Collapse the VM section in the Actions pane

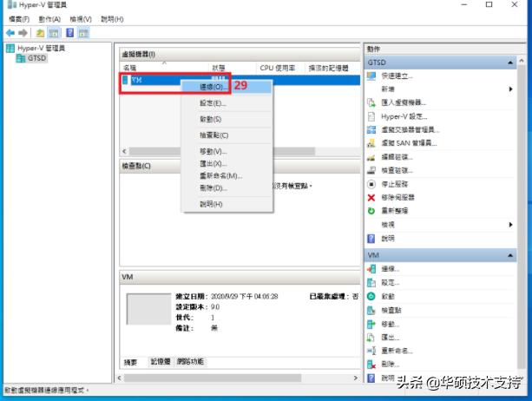[510, 255]
